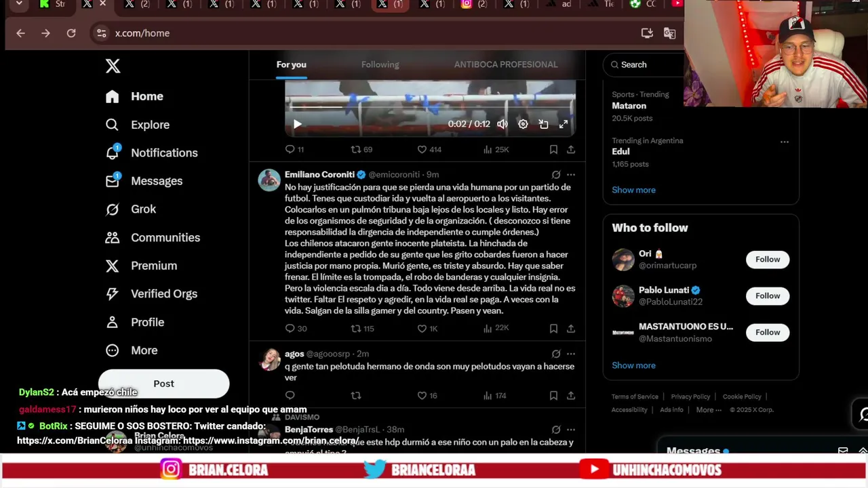Share agos's post
This screenshot has width=868, height=488.
point(571,395)
